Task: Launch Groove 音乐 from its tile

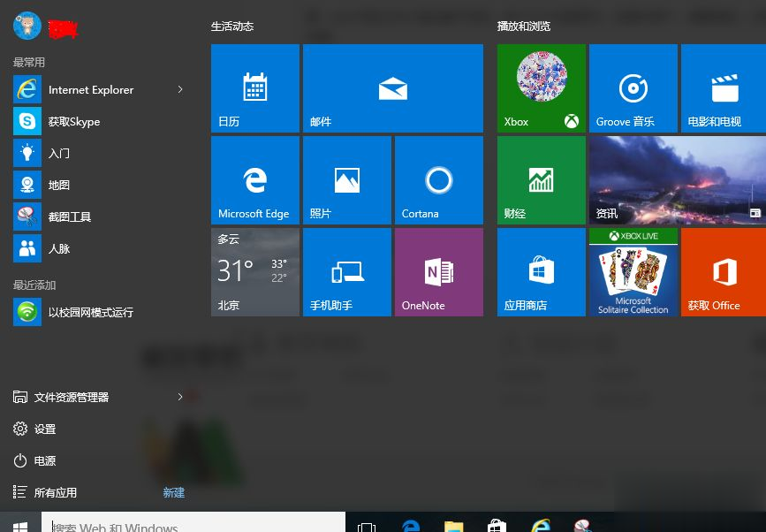Action: [x=633, y=87]
